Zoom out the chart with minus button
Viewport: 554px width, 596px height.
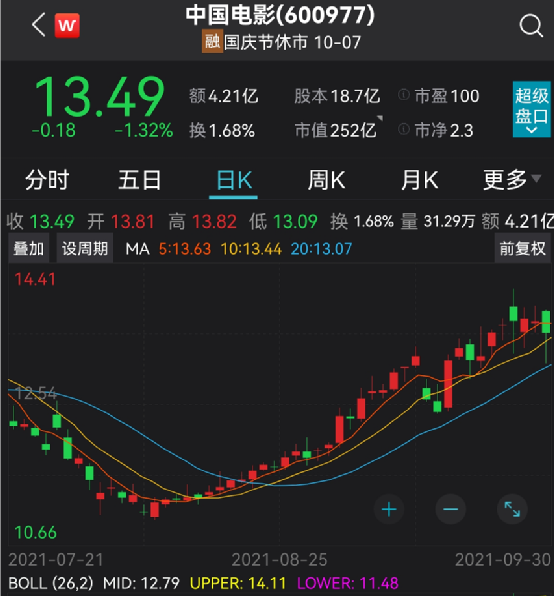(450, 509)
